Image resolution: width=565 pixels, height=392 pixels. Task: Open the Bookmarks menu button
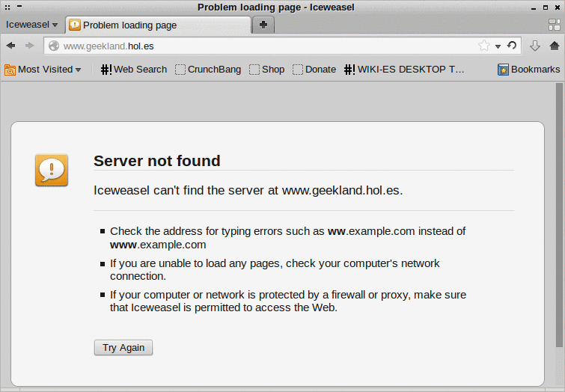tap(528, 69)
